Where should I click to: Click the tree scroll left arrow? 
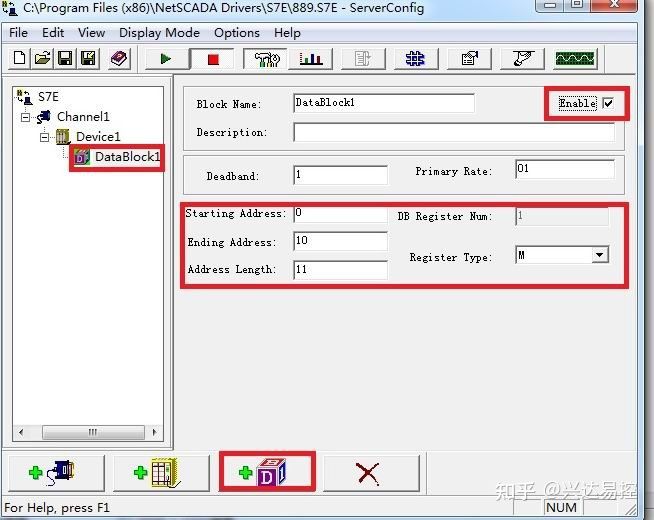point(21,432)
